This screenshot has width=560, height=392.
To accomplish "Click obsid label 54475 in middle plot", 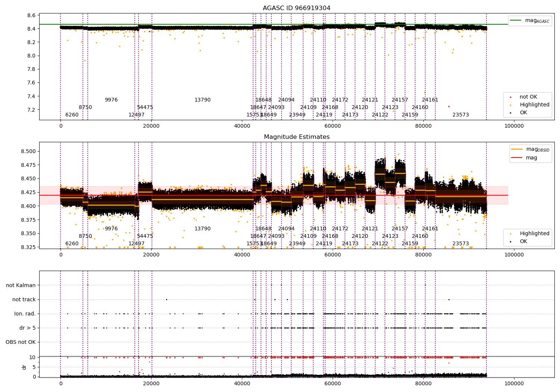I will [145, 236].
